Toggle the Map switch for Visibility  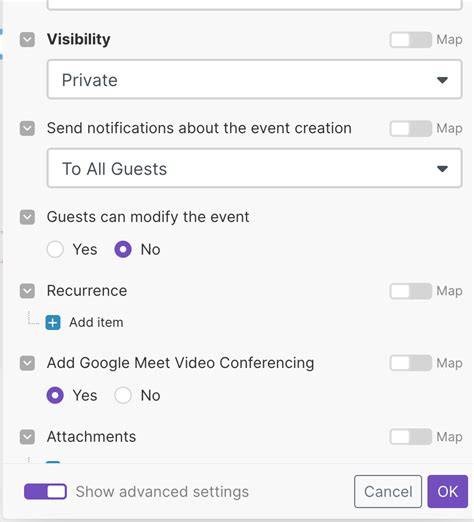pos(411,40)
